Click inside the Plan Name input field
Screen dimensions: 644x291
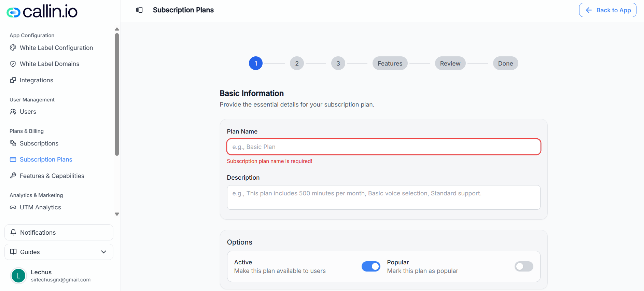(x=383, y=147)
